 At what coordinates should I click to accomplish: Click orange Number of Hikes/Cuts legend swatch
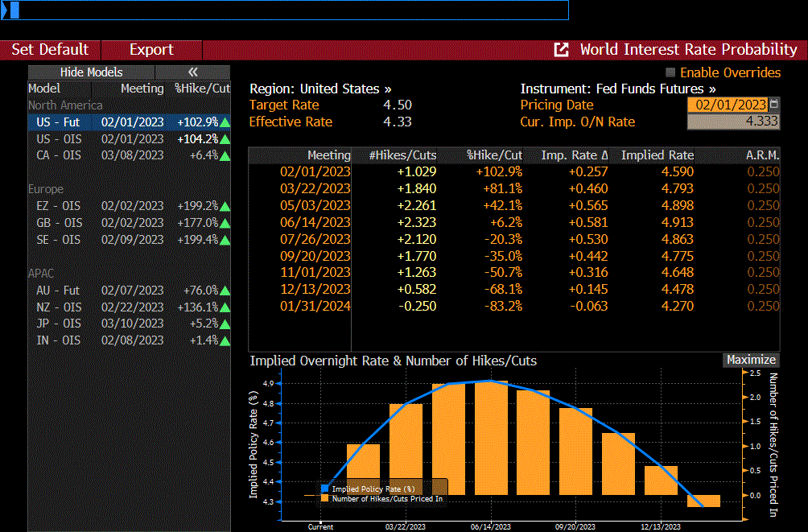click(x=324, y=498)
